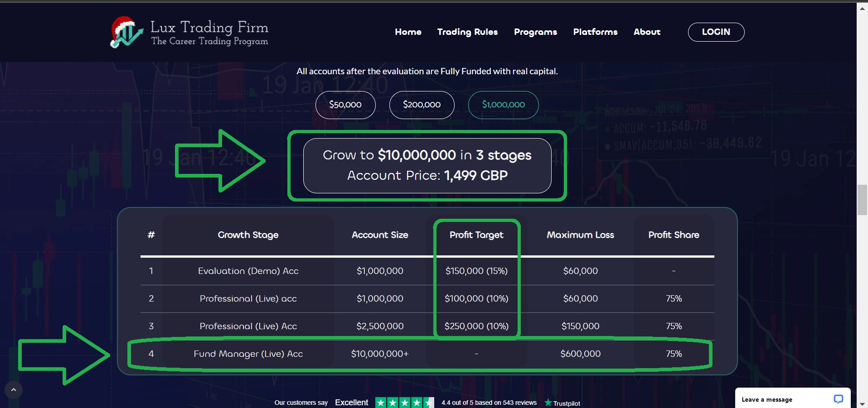Screen dimensions: 868x408
Task: Click the LOGIN button
Action: coord(716,32)
